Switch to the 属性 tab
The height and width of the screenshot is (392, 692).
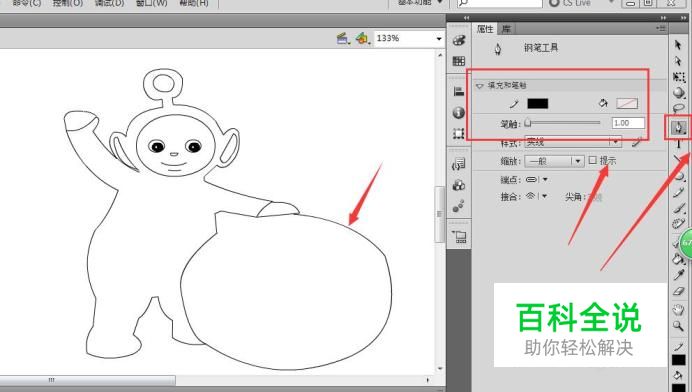point(485,29)
